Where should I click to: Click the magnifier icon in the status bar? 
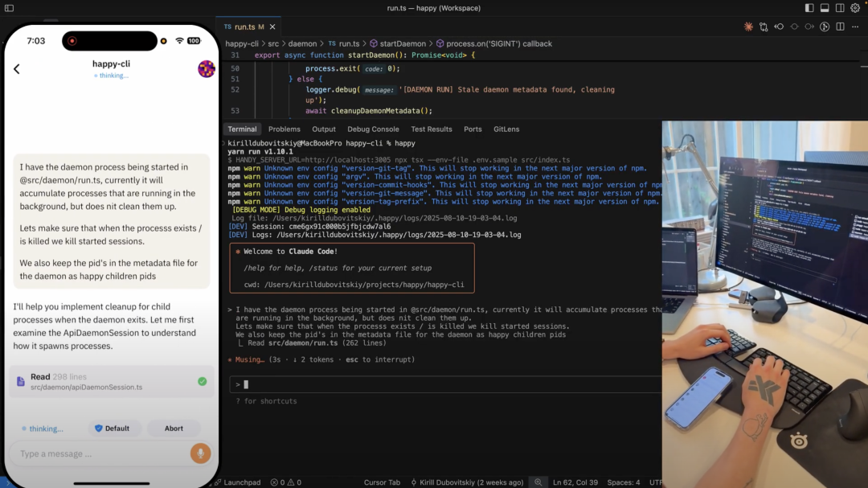point(537,482)
